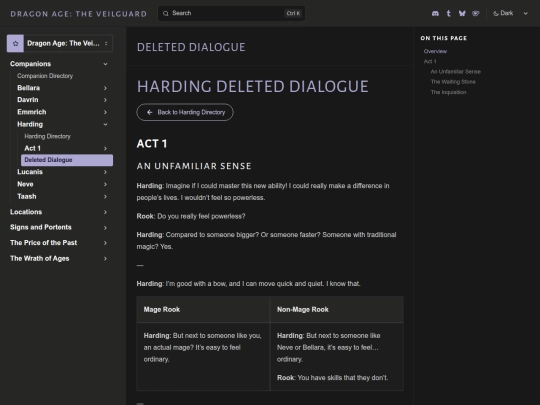Open the Neve sidebar entry

25,184
